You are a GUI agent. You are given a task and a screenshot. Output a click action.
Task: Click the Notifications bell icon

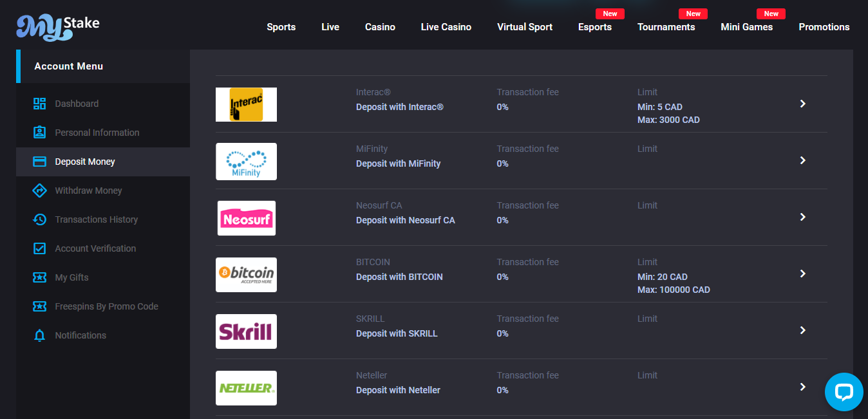click(39, 335)
